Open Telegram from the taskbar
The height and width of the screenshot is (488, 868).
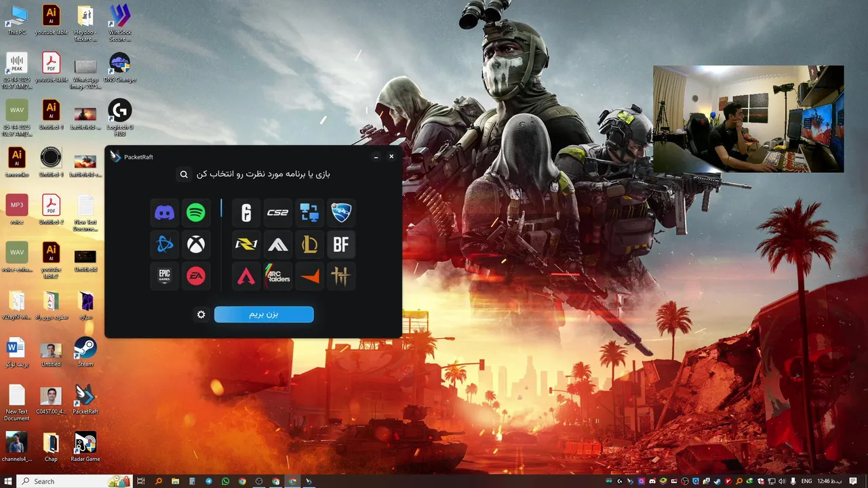pyautogui.click(x=209, y=481)
